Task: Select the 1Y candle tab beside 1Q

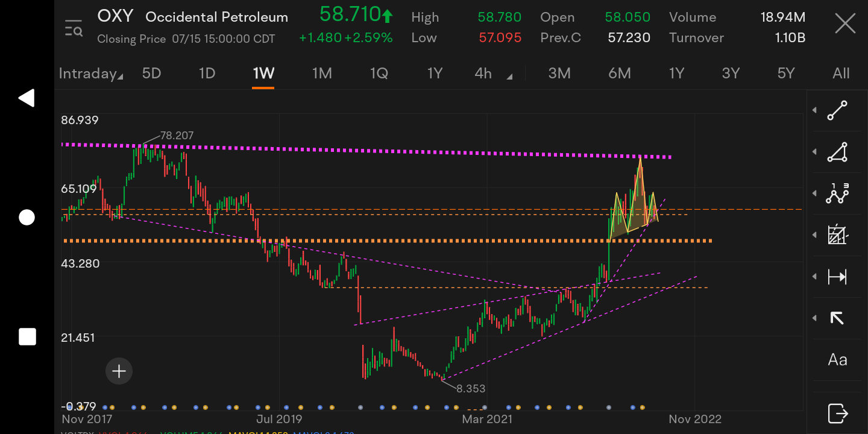Action: point(435,74)
